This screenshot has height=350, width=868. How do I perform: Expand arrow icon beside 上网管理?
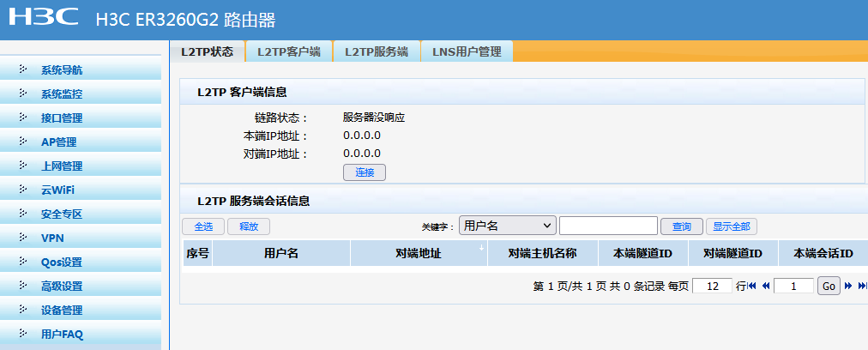pyautogui.click(x=22, y=165)
